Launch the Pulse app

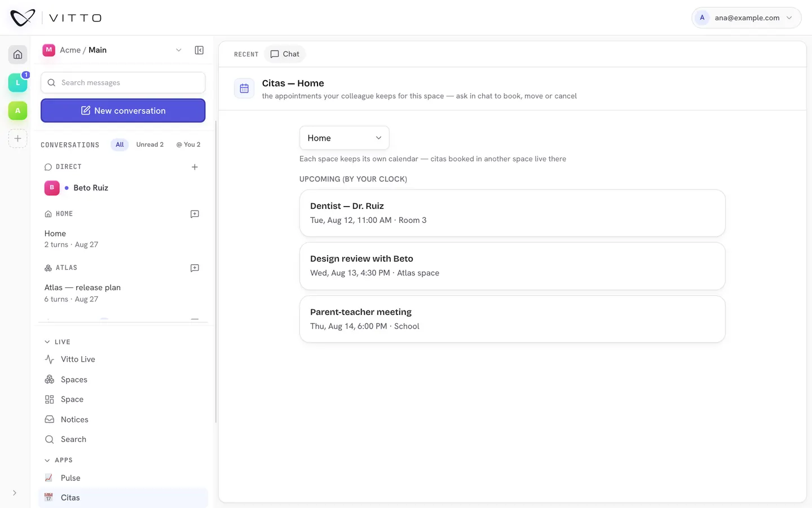point(123,478)
